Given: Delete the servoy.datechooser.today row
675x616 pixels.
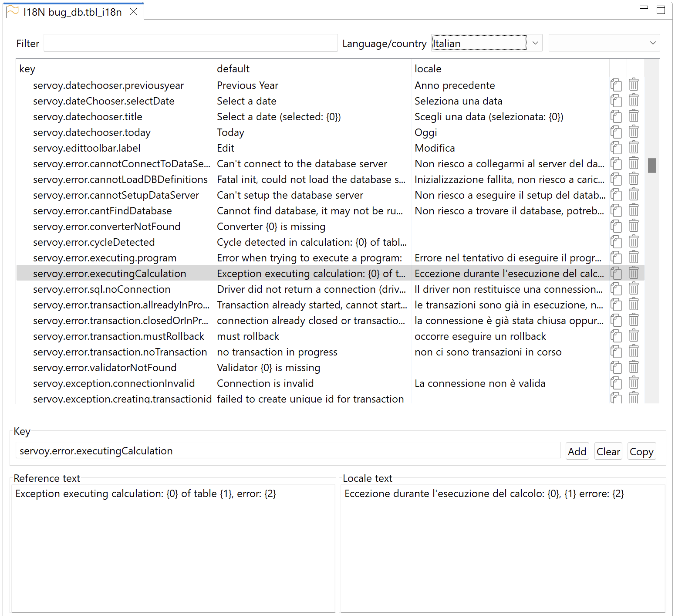Looking at the screenshot, I should point(634,132).
